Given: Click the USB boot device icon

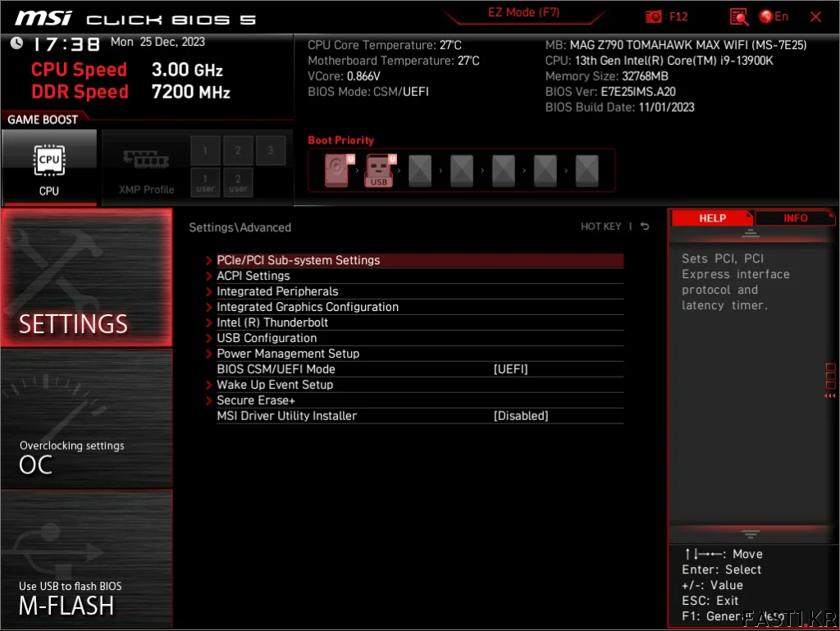Looking at the screenshot, I should click(x=381, y=171).
